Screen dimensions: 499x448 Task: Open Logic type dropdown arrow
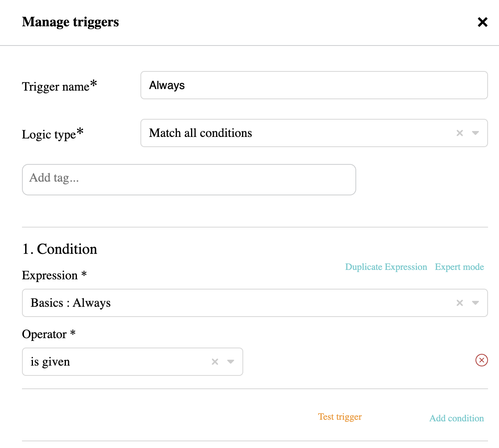click(x=475, y=133)
